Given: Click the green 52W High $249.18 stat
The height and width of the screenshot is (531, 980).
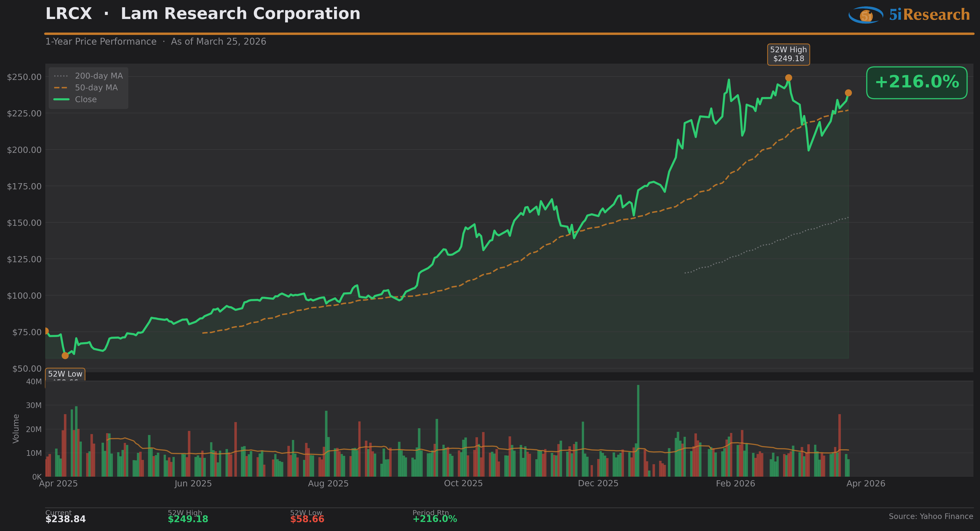Looking at the screenshot, I should [x=188, y=519].
